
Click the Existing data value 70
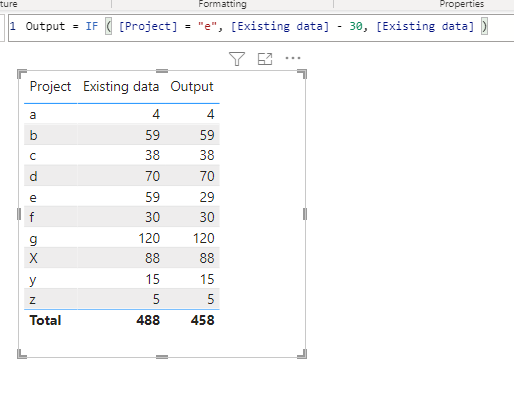[152, 176]
